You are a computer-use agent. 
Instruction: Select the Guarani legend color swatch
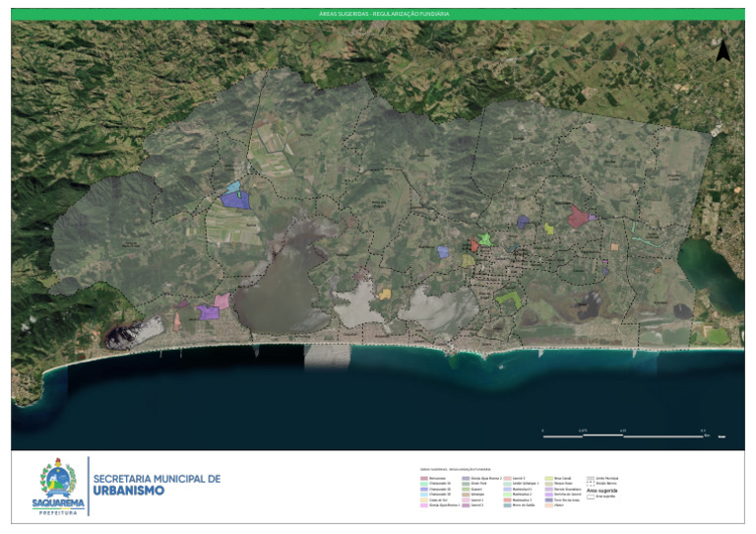466,490
